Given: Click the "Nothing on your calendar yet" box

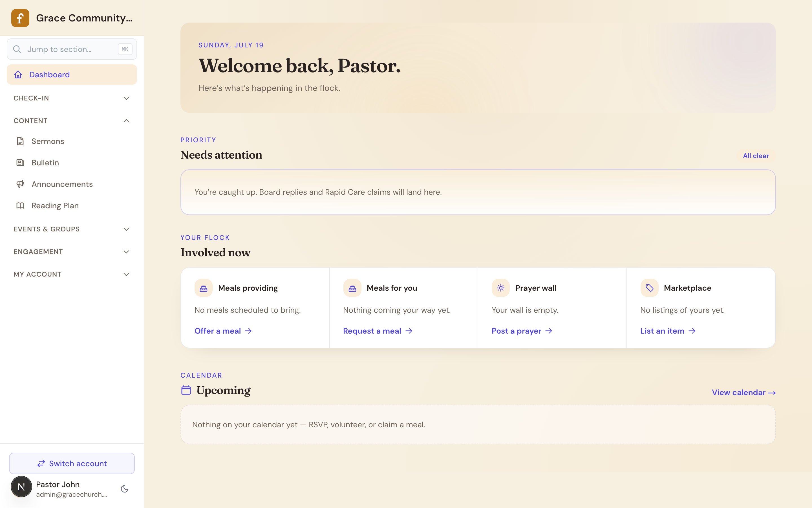Looking at the screenshot, I should pos(478,425).
